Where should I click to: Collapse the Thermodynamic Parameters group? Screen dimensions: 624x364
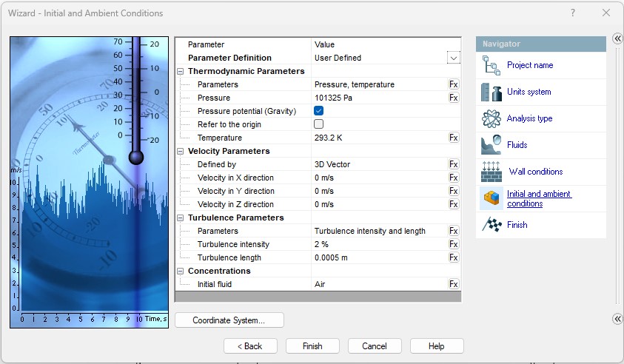tap(181, 72)
